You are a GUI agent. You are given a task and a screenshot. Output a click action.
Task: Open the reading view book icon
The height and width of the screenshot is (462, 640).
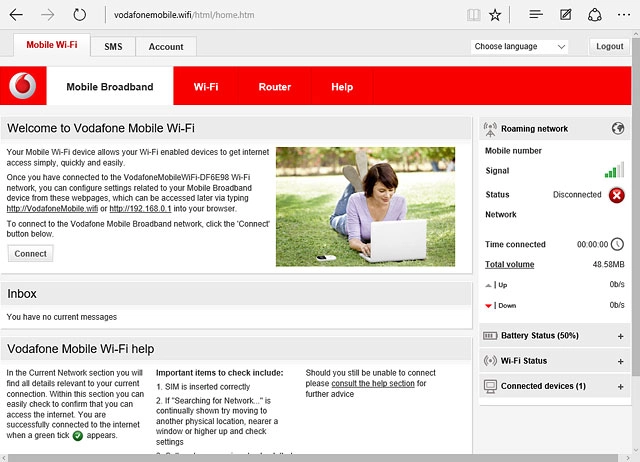473,15
